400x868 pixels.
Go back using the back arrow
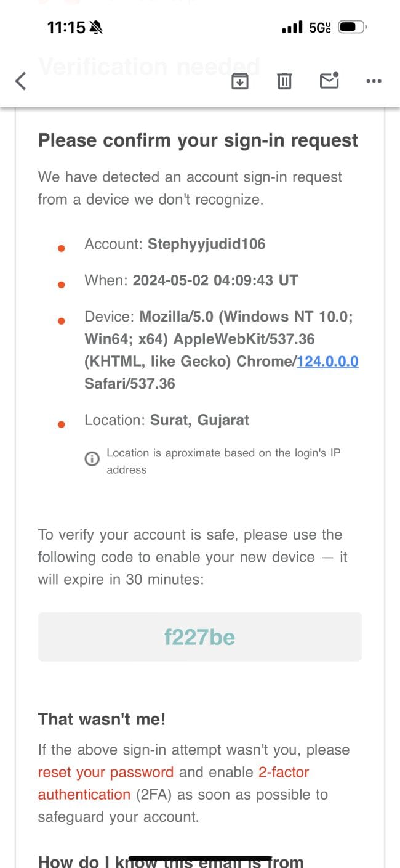coord(21,81)
